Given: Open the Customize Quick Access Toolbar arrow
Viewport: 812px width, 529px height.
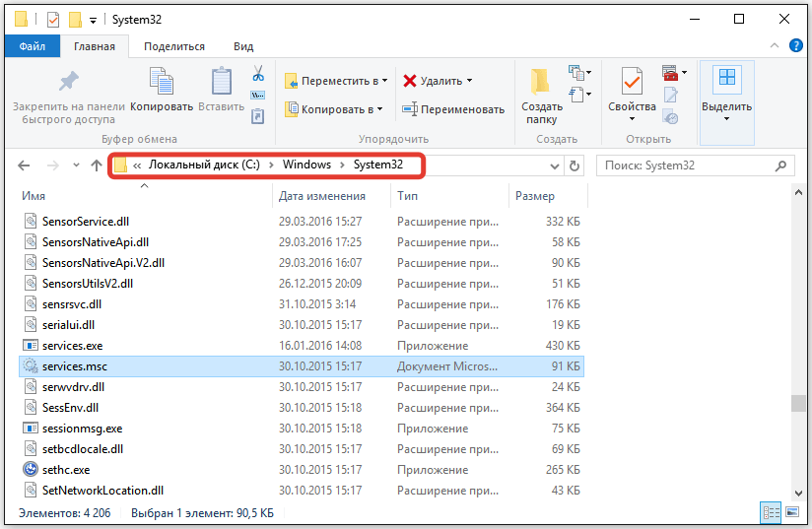Looking at the screenshot, I should 93,21.
